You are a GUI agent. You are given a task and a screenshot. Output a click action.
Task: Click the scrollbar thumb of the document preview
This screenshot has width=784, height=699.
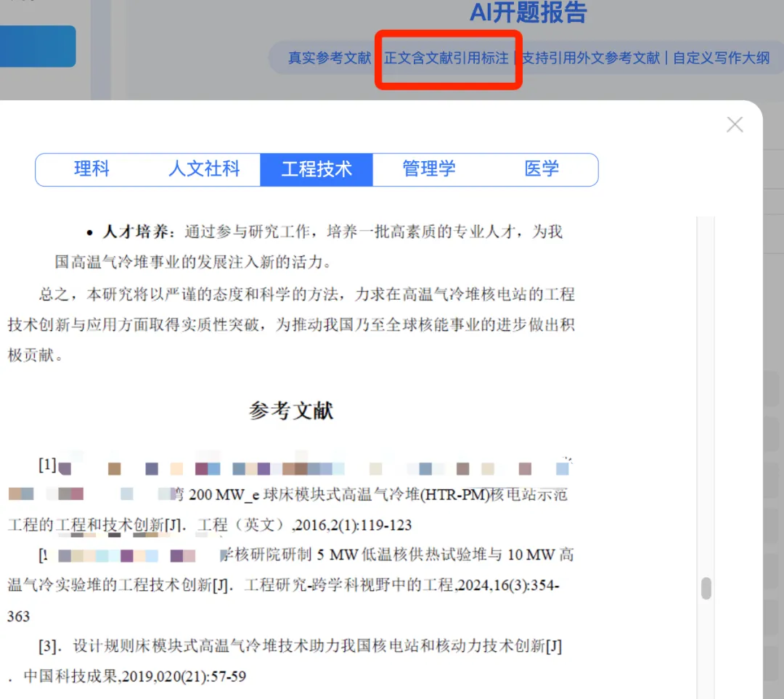(706, 588)
